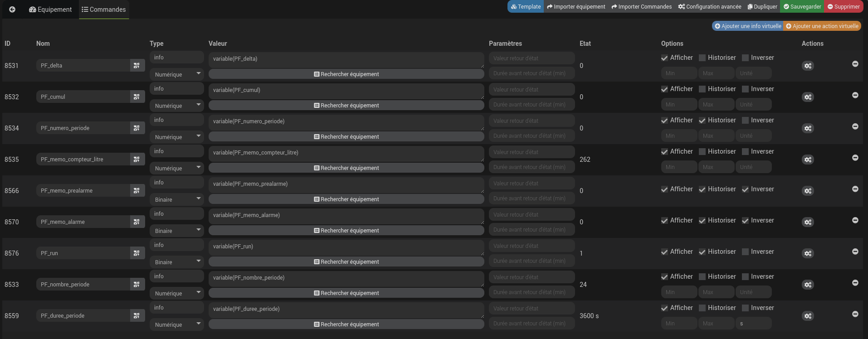Enable Inverser for PF_run
This screenshot has width=868, height=339.
(745, 252)
